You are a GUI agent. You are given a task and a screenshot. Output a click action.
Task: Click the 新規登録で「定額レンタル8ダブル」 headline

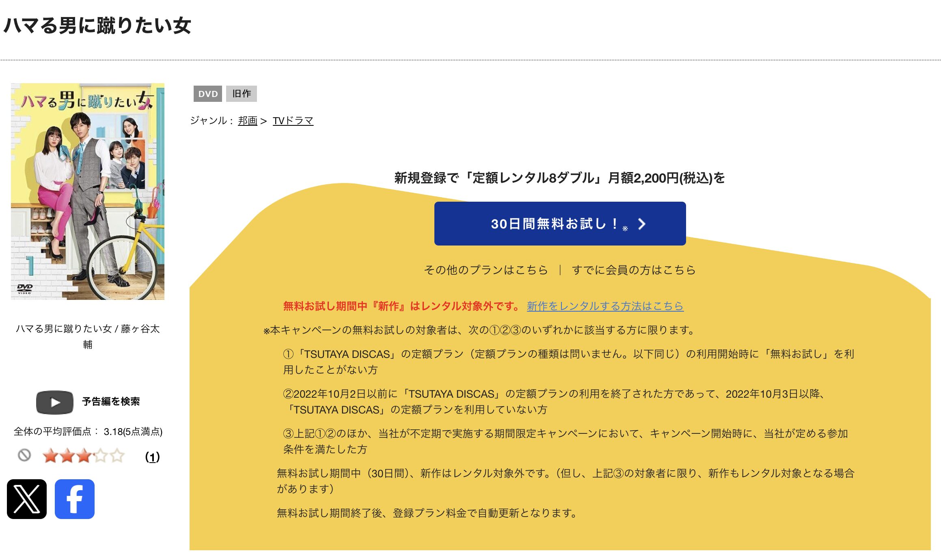[560, 178]
